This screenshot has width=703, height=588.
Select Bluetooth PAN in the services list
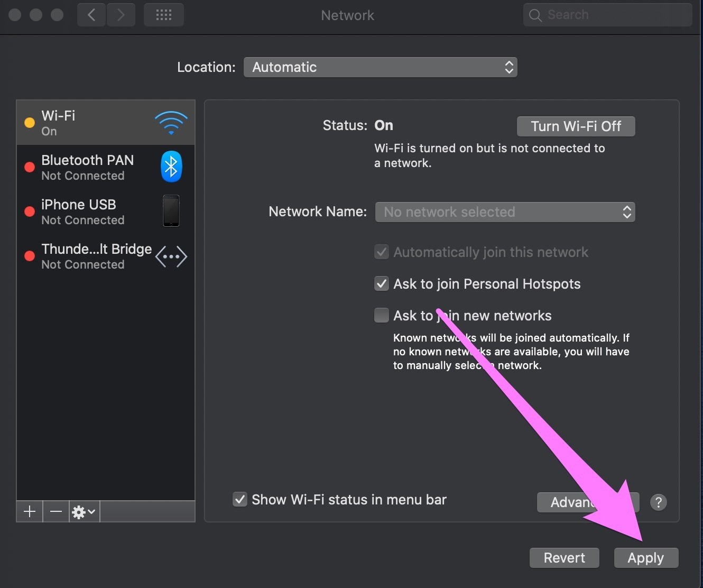(x=106, y=167)
